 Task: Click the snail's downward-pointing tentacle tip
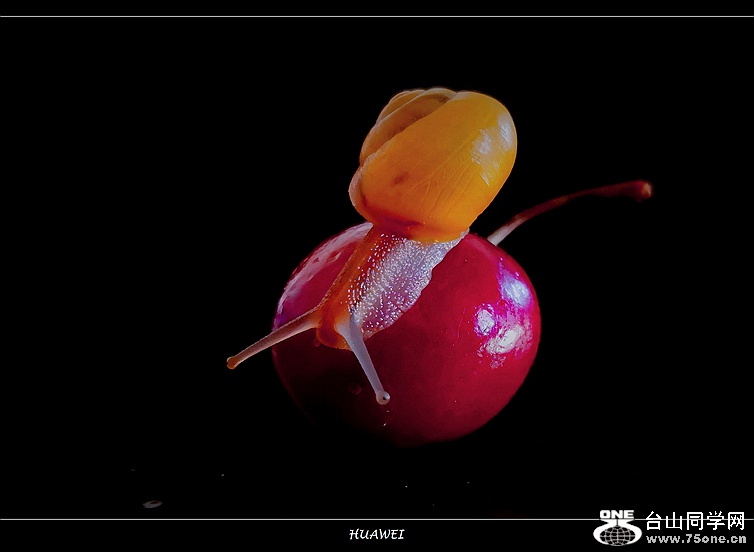[382, 398]
